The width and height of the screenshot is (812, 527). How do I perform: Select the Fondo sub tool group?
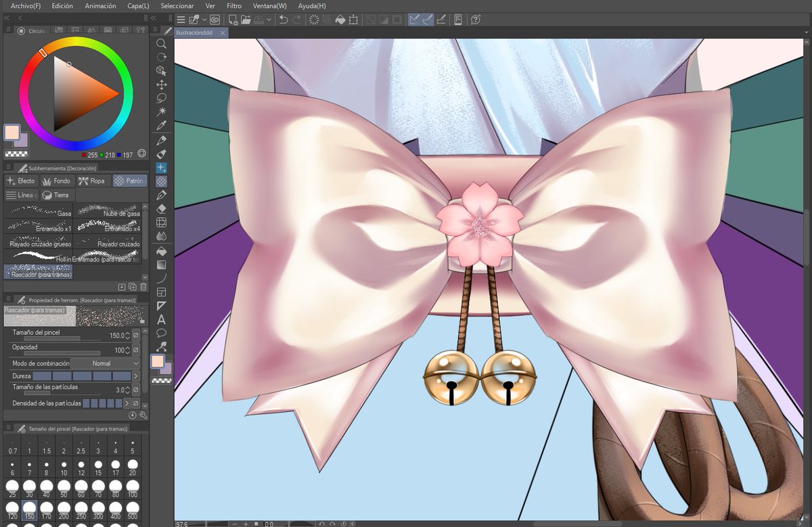click(x=57, y=181)
